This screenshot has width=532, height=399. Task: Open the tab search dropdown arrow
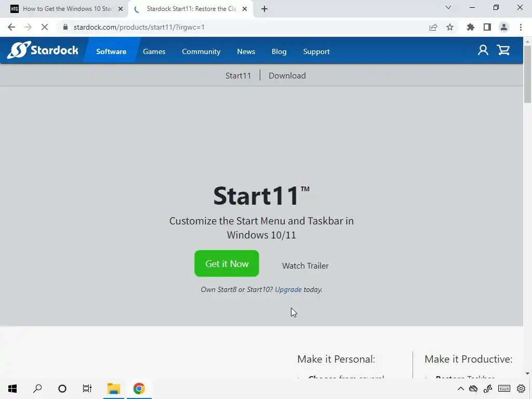[448, 7]
